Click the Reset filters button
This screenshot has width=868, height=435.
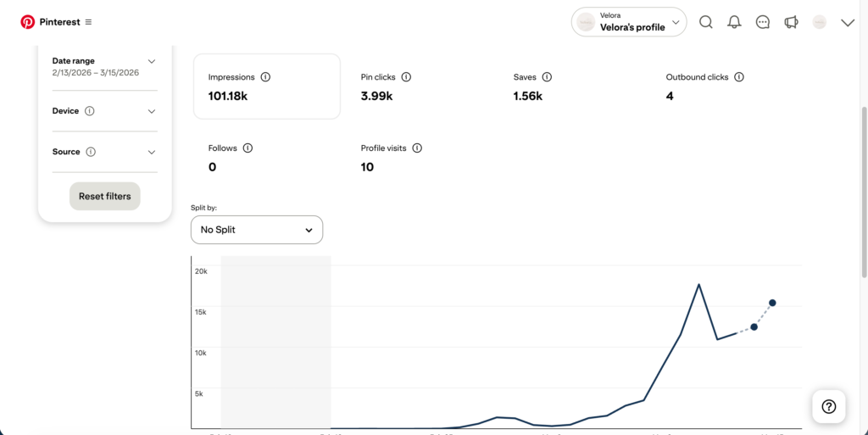coord(105,197)
